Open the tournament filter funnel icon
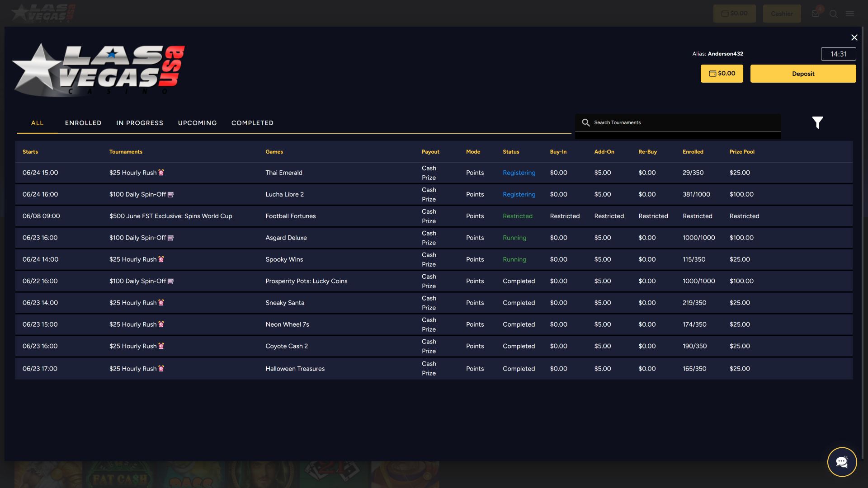The width and height of the screenshot is (868, 488). 817,122
